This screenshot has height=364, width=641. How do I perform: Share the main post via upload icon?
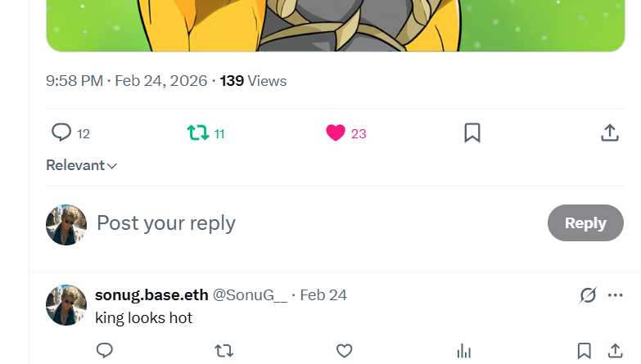click(610, 133)
